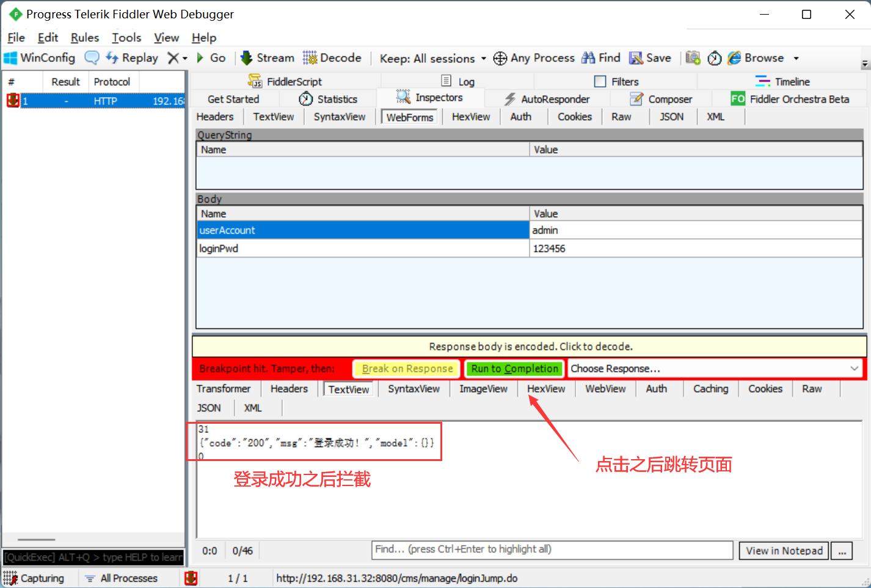The image size is (871, 588).
Task: Click the comment speech bubble icon
Action: [x=92, y=58]
